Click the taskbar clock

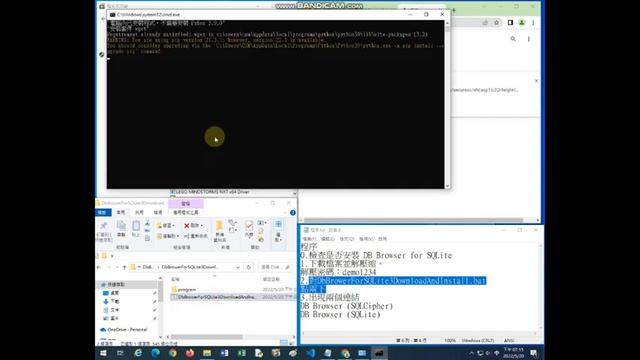tap(513, 353)
